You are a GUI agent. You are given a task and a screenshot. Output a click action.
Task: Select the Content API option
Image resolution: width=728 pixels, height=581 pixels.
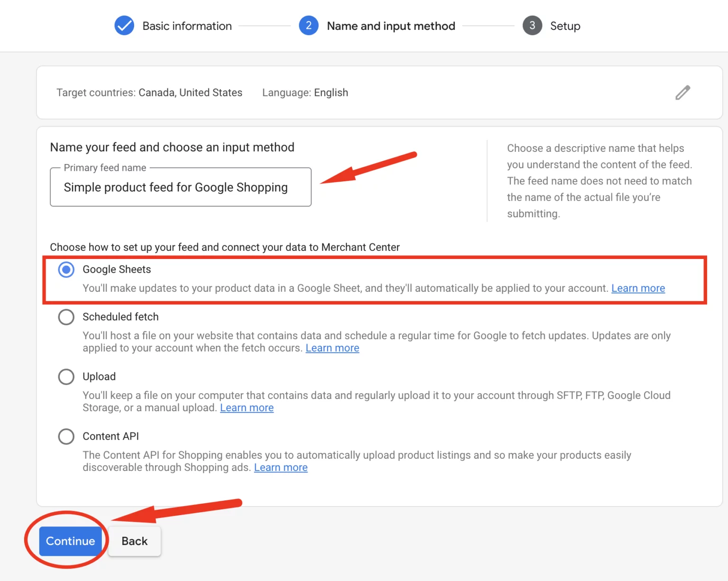66,436
